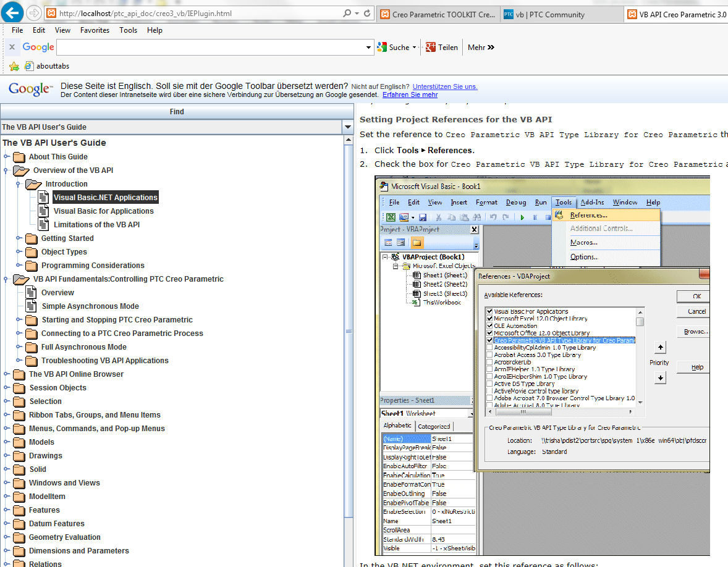The height and width of the screenshot is (567, 728).
Task: Switch to Creo Parametric TOOLKIT tab
Action: [x=438, y=14]
